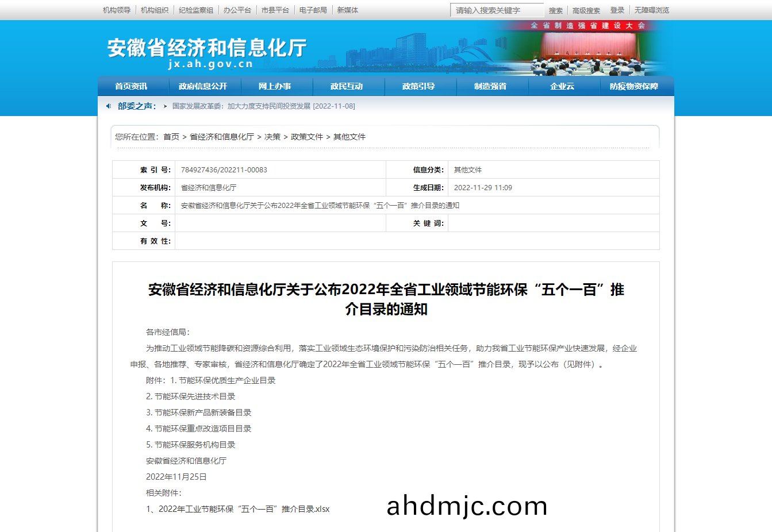Click the 登录 login link

click(617, 10)
